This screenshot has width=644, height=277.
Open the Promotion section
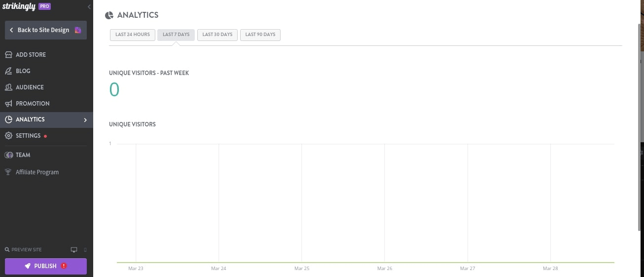(46, 104)
